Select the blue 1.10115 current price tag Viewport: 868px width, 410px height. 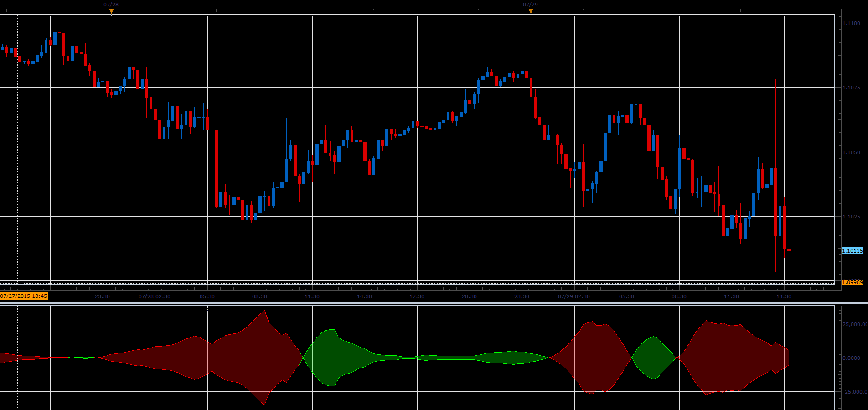click(852, 251)
